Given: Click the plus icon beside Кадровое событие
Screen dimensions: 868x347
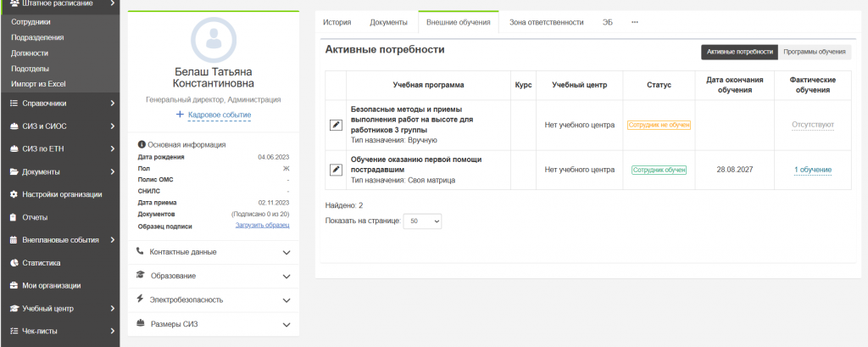Looking at the screenshot, I should [x=180, y=115].
